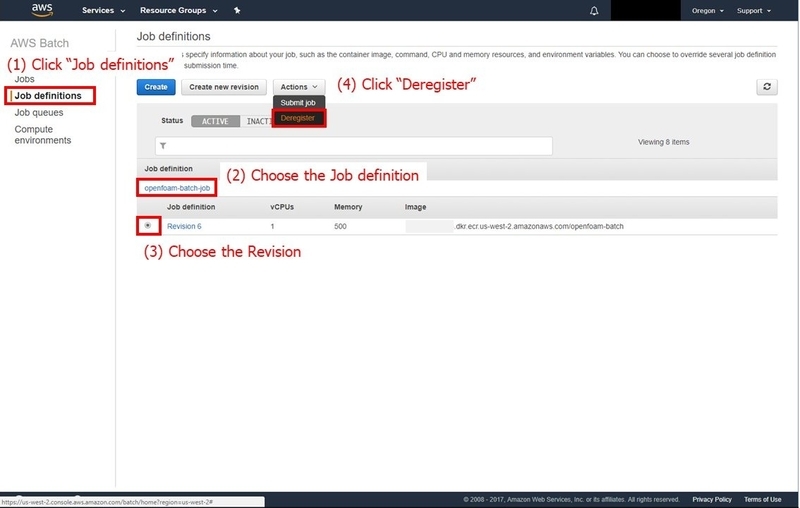Open the openfoam-batch-job link
Screen dimensions: 800x508
(x=177, y=188)
